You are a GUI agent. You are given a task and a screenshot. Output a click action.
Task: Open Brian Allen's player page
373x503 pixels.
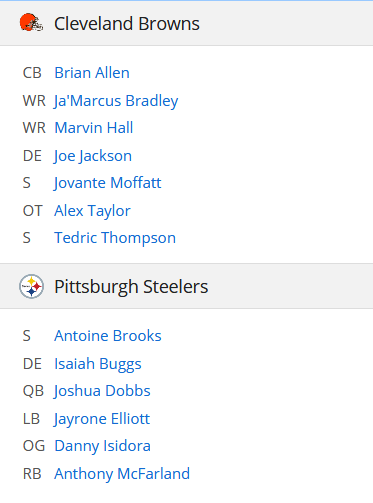coord(92,73)
